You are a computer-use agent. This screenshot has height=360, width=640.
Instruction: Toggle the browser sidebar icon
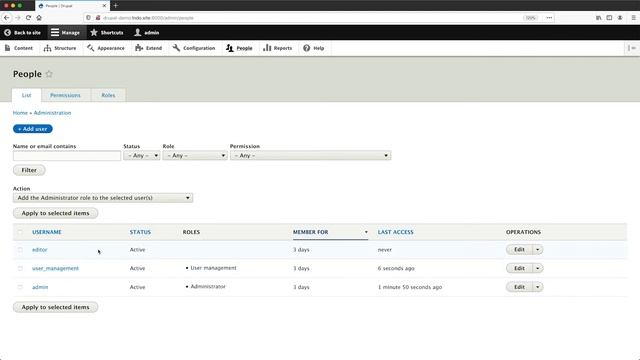[609, 18]
